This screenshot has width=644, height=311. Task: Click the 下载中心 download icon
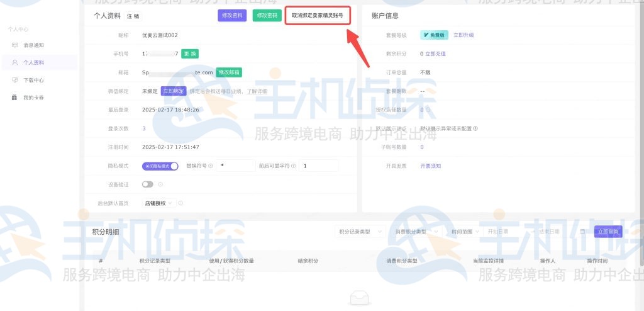[15, 80]
